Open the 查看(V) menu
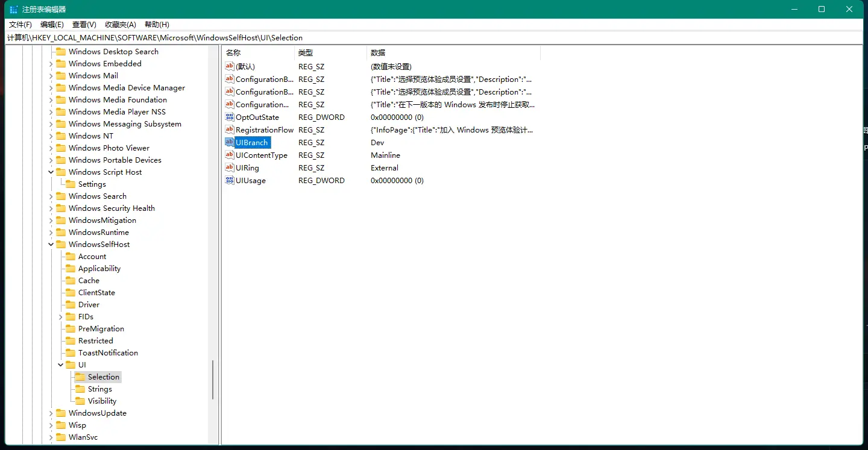This screenshot has height=450, width=868. [84, 25]
